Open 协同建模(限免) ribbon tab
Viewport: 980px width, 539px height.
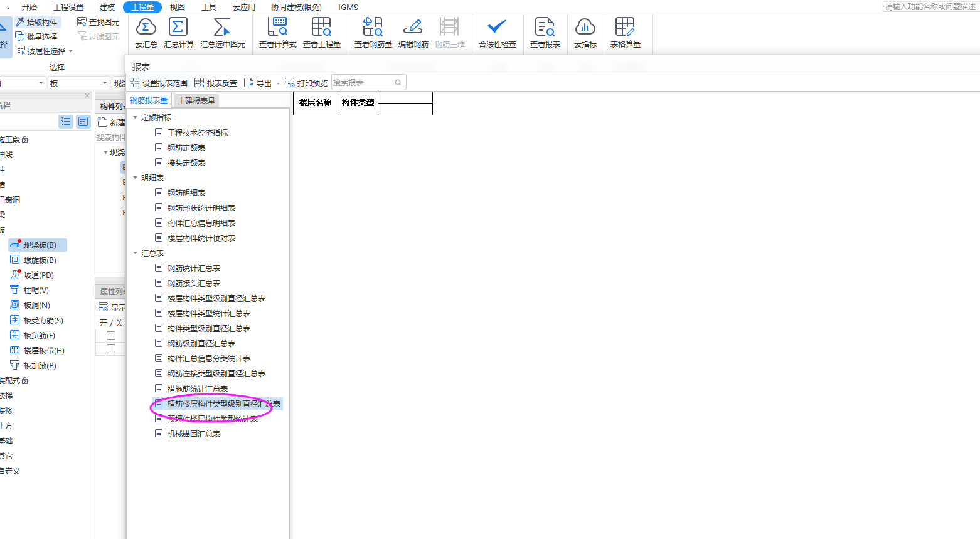297,7
